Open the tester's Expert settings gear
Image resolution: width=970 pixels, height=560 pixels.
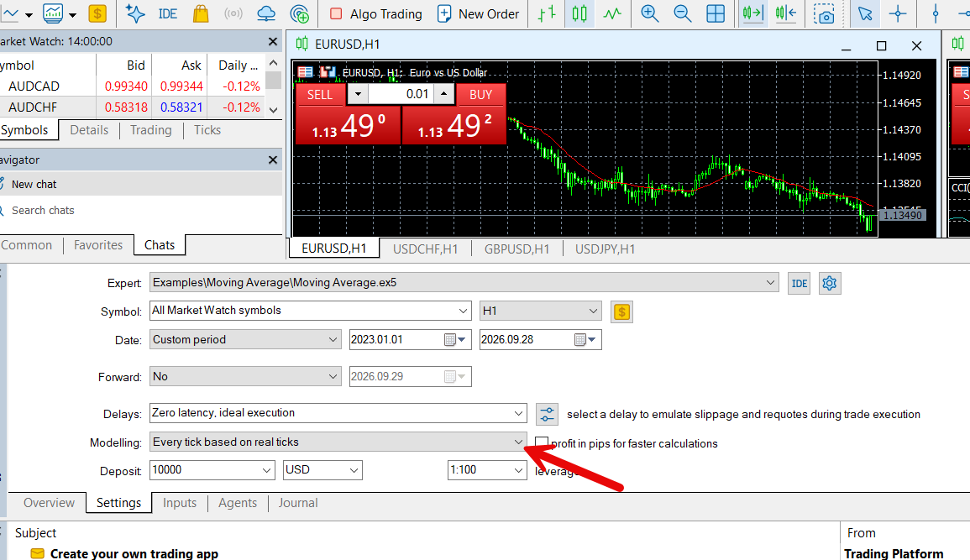[x=830, y=283]
